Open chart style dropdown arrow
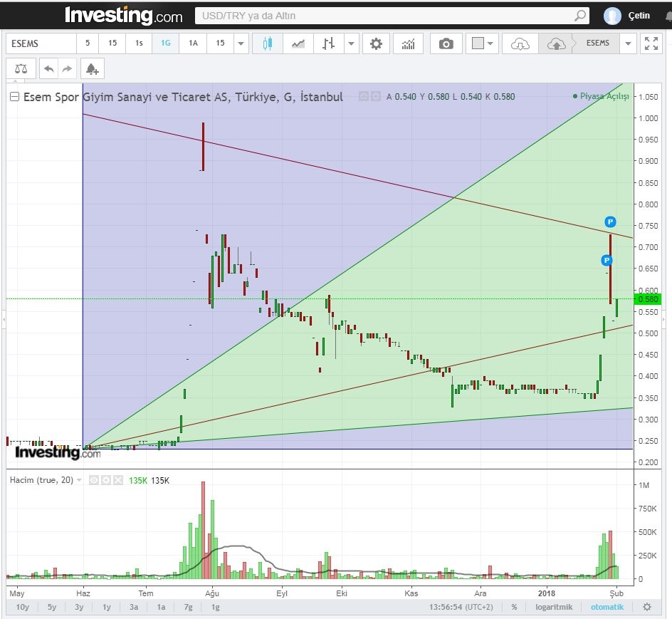672x619 pixels. click(352, 43)
